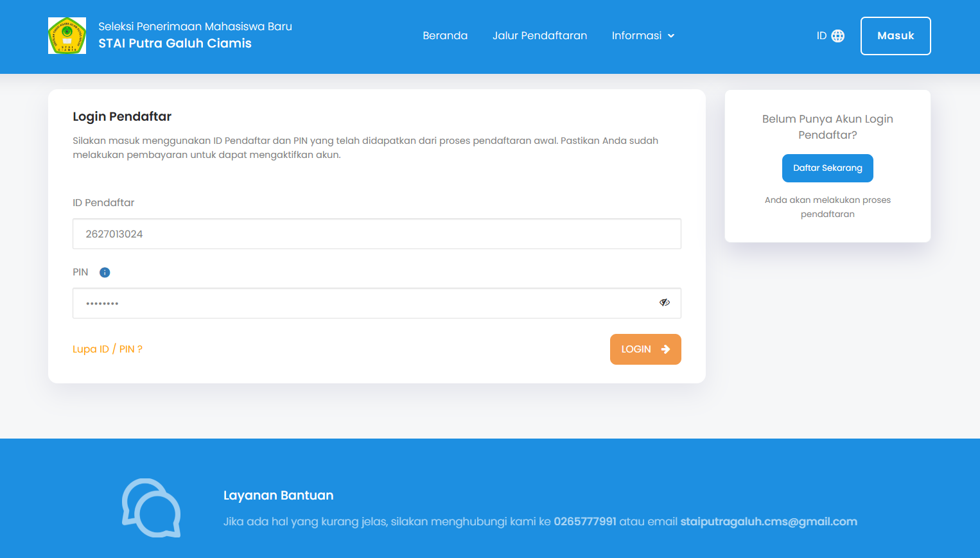Go to the Beranda menu item
980x558 pixels.
click(445, 35)
